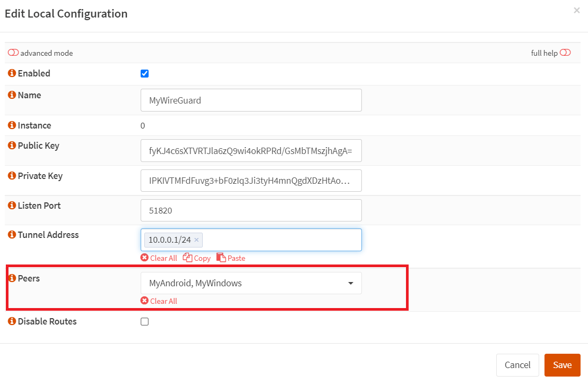Show help for the Public Key field
Screen dimensions: 588x384
click(x=12, y=146)
